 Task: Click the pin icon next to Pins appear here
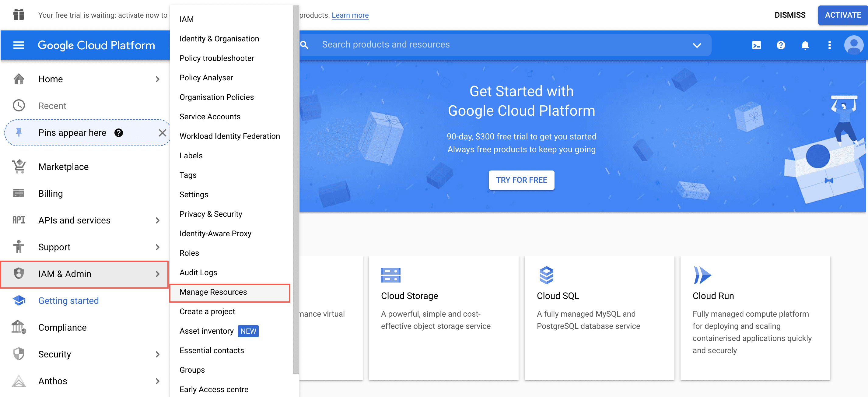point(19,132)
